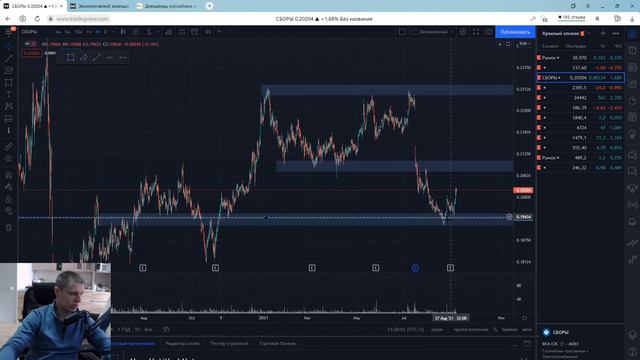Image resolution: width=640 pixels, height=360 pixels.
Task: Toggle the log scale option
Action: coord(509,329)
